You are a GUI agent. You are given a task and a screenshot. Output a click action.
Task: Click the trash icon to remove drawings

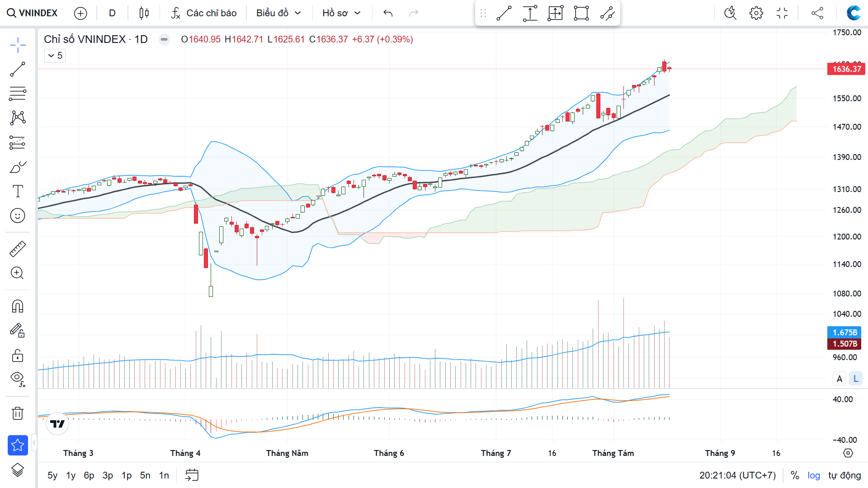tap(18, 413)
